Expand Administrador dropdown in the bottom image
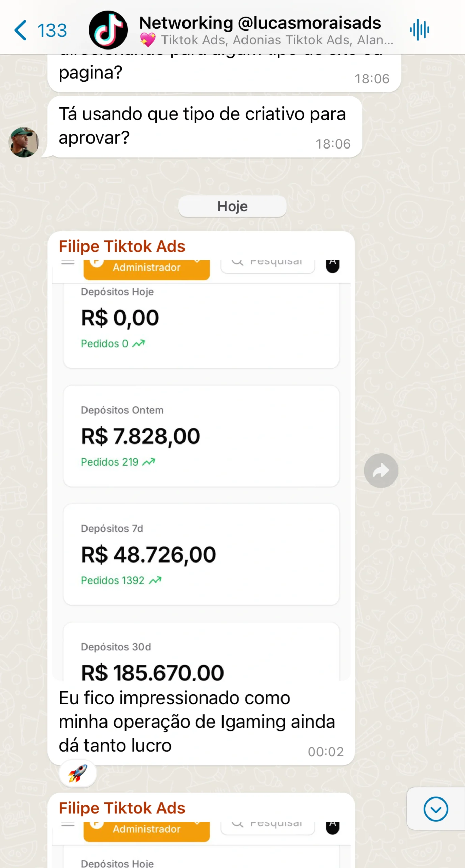465x868 pixels. [x=147, y=830]
